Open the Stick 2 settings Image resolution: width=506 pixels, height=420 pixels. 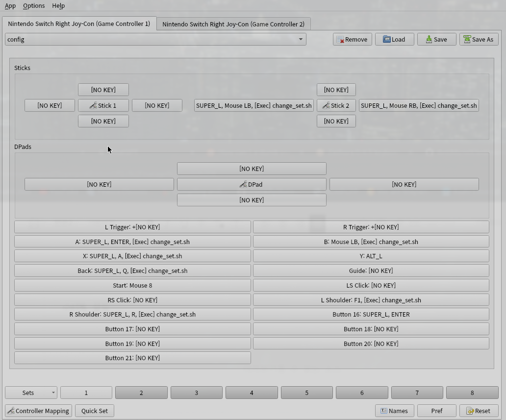(336, 105)
